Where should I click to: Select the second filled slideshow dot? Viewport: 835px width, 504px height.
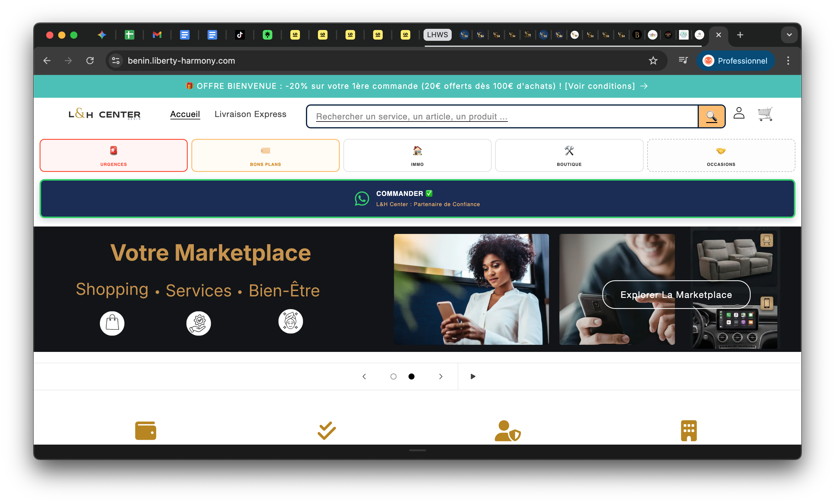click(412, 376)
